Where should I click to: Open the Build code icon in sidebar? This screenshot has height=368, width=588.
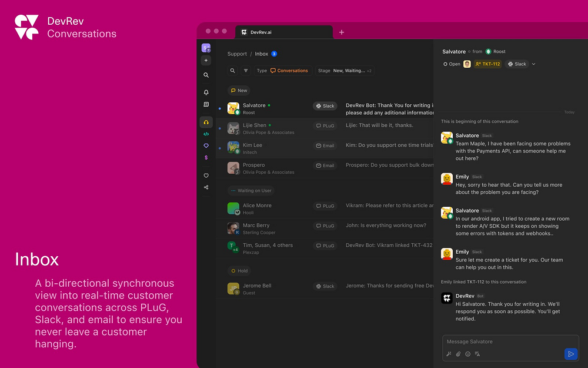pos(206,134)
